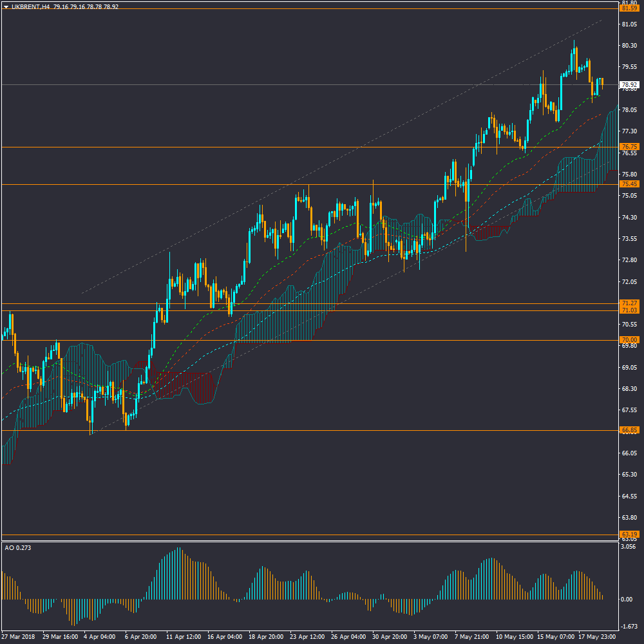Select the 63.19 price label
The width and height of the screenshot is (644, 644).
(629, 535)
